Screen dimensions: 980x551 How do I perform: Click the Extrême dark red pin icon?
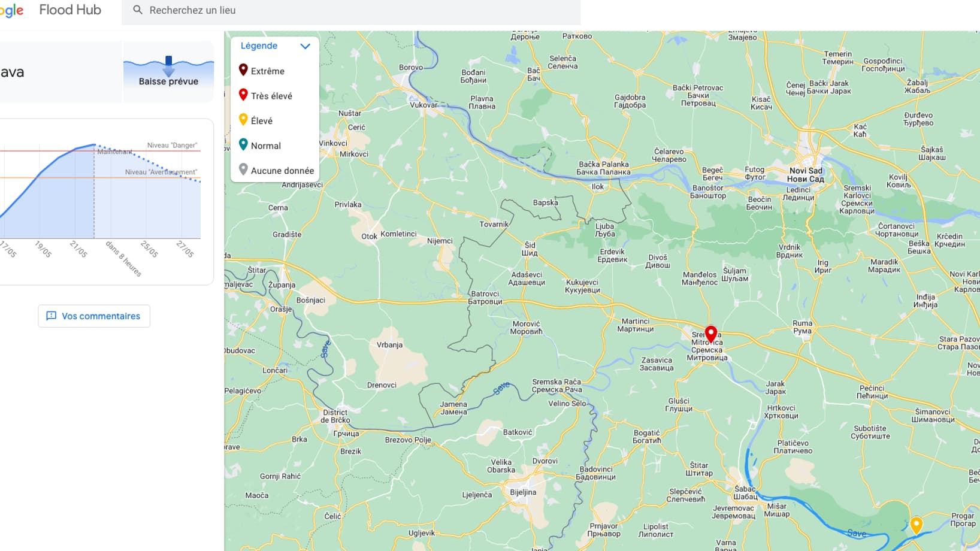click(x=243, y=70)
